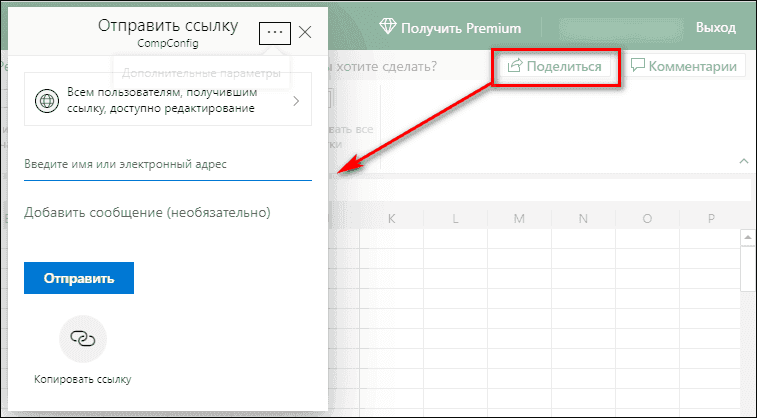Viewport: 757px width, 418px height.
Task: Select column M header
Action: 519,219
